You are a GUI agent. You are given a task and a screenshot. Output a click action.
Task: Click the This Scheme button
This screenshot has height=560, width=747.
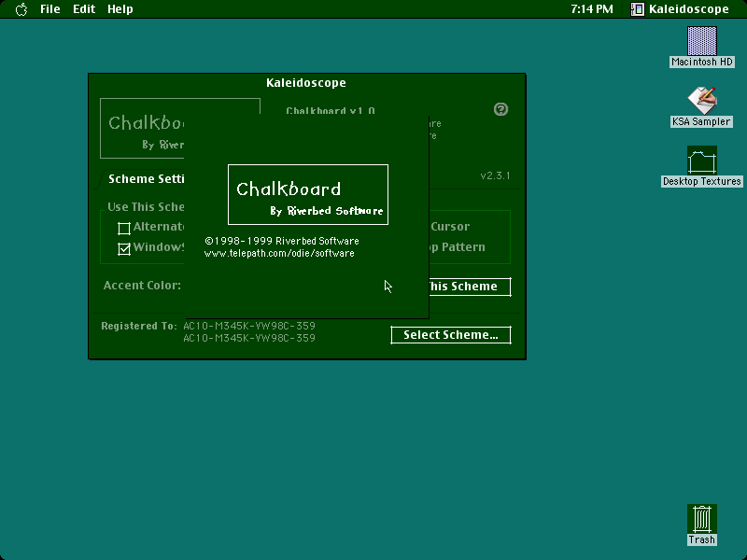click(470, 287)
